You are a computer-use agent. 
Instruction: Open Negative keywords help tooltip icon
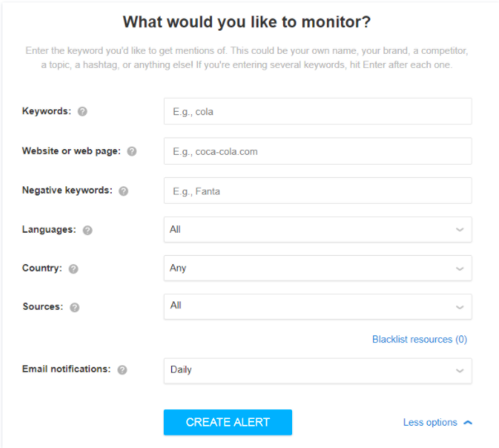coord(123,191)
